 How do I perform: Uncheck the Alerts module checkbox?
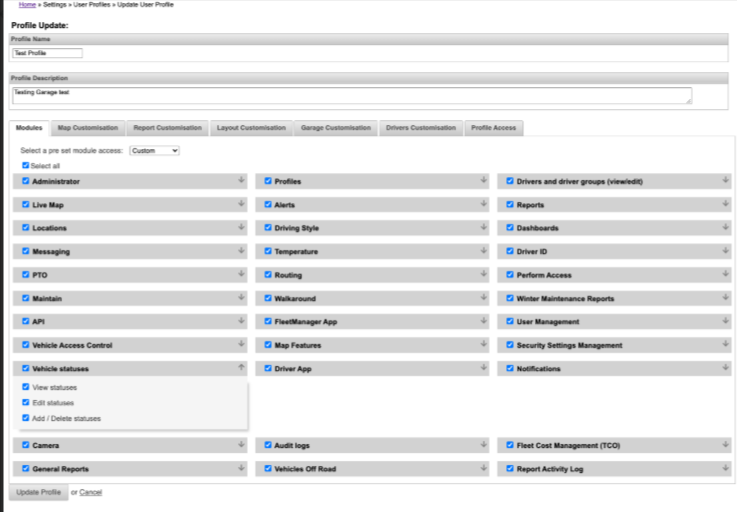click(268, 205)
